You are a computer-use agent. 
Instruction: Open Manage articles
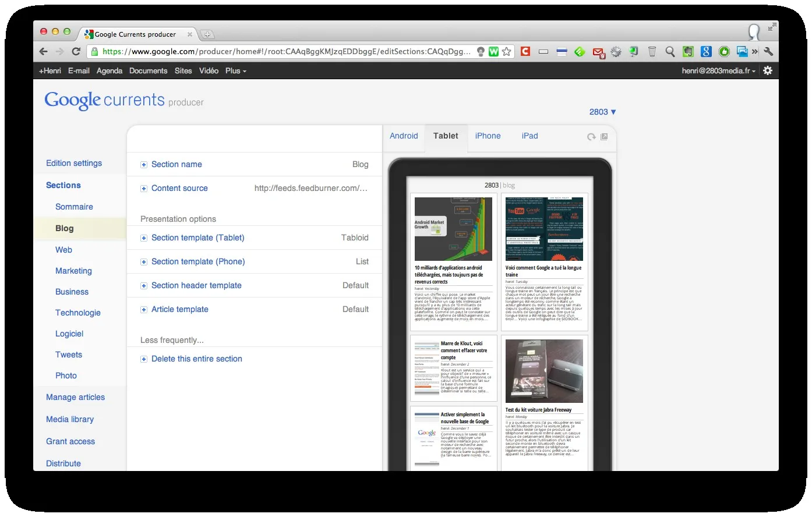[76, 397]
